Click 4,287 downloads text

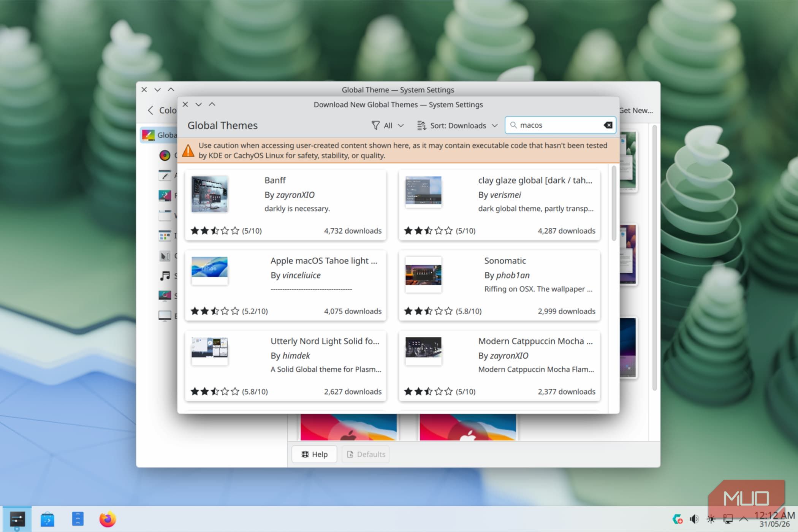pos(566,231)
